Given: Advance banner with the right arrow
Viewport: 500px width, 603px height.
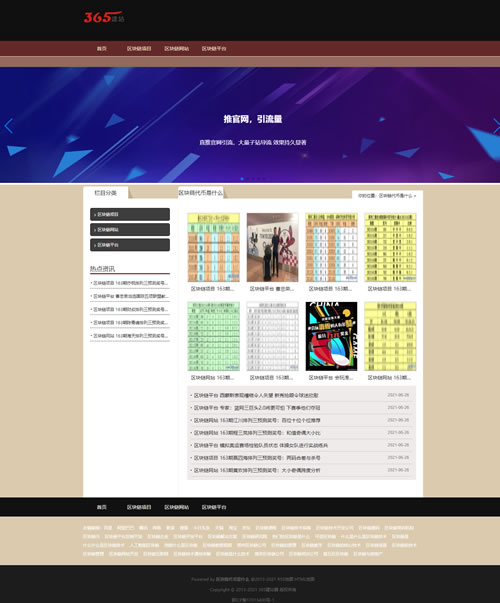Looking at the screenshot, I should [x=496, y=126].
